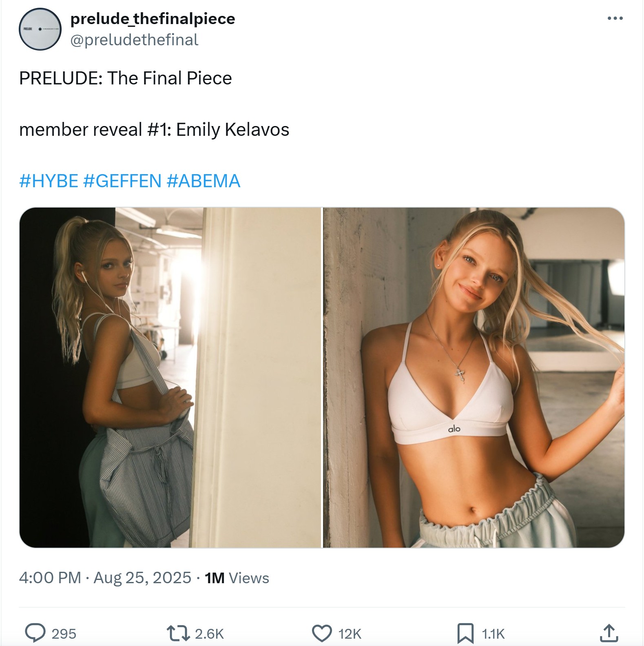Open the #HYBE hashtag link
This screenshot has height=646, width=644.
tap(49, 181)
